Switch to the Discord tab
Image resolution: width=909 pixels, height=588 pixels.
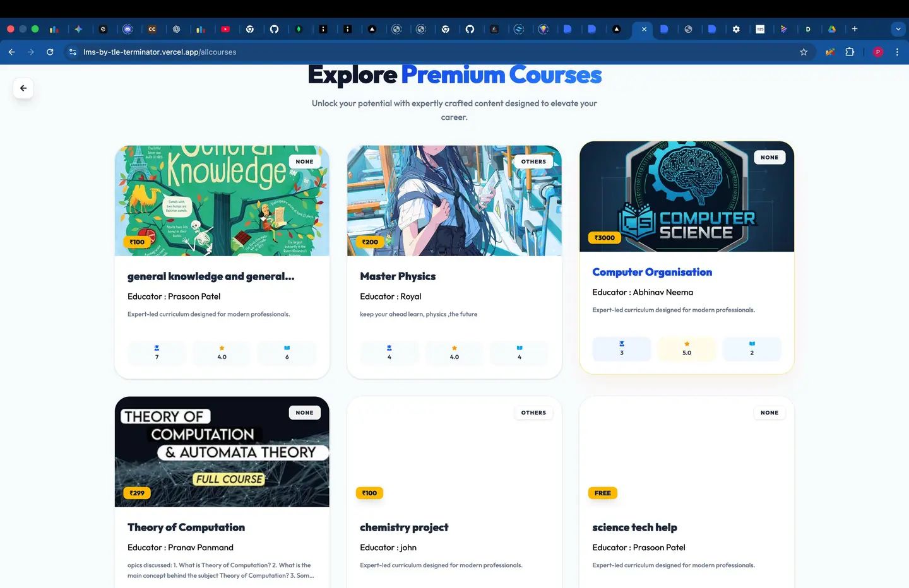[128, 29]
